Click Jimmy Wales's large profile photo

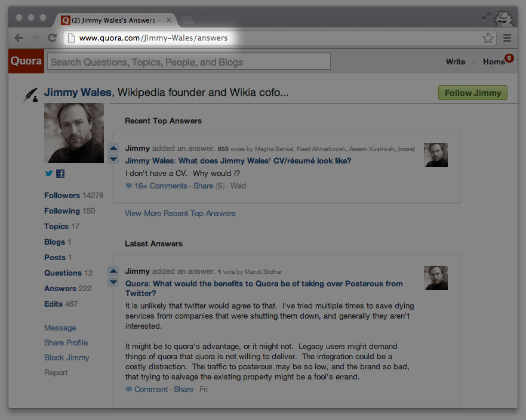pyautogui.click(x=74, y=133)
